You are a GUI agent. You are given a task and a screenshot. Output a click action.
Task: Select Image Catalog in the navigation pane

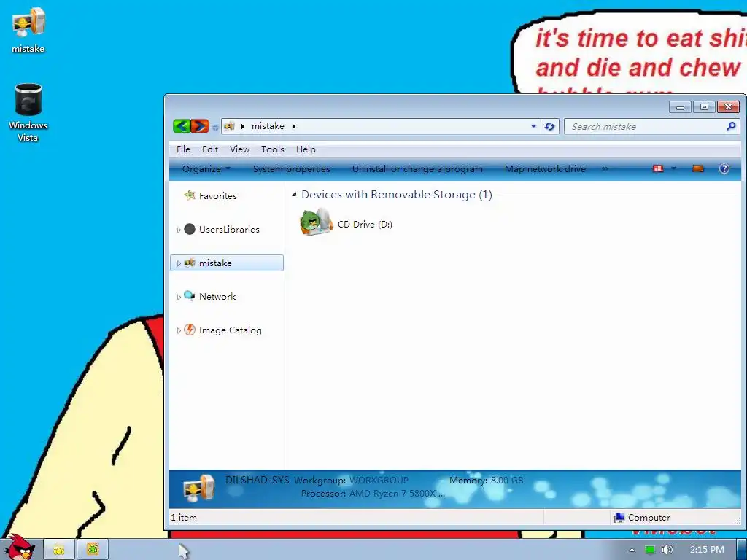point(230,330)
